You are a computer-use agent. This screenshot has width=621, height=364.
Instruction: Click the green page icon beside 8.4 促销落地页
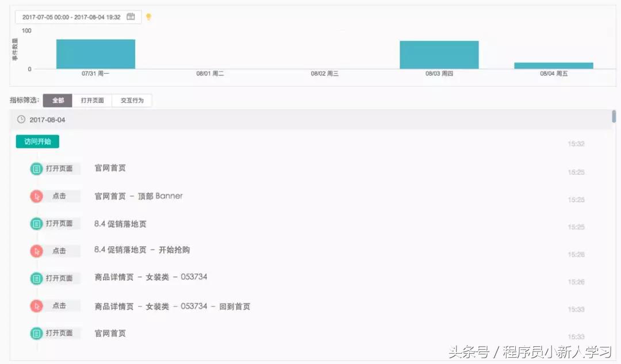36,223
